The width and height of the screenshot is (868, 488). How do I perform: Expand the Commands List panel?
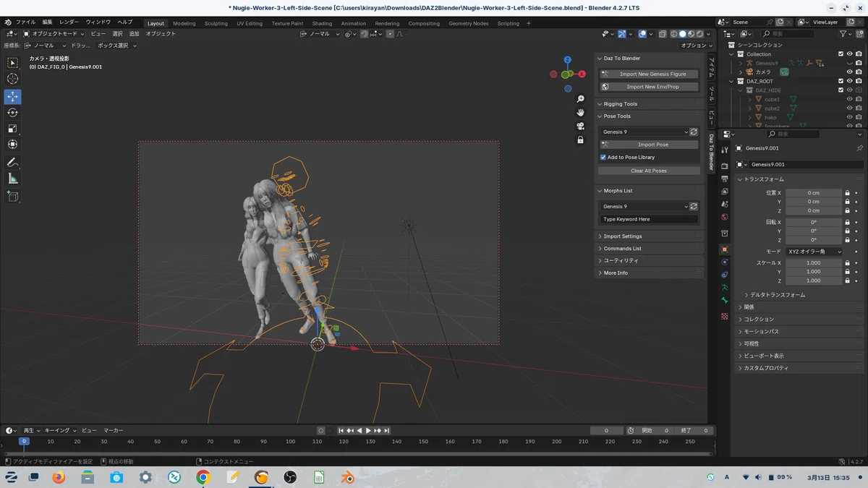(x=649, y=249)
